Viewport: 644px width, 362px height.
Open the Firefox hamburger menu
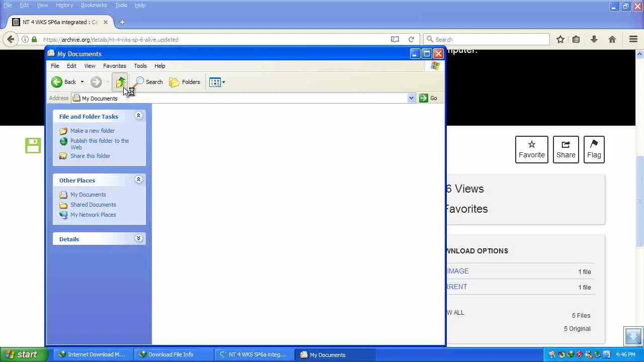[x=633, y=39]
